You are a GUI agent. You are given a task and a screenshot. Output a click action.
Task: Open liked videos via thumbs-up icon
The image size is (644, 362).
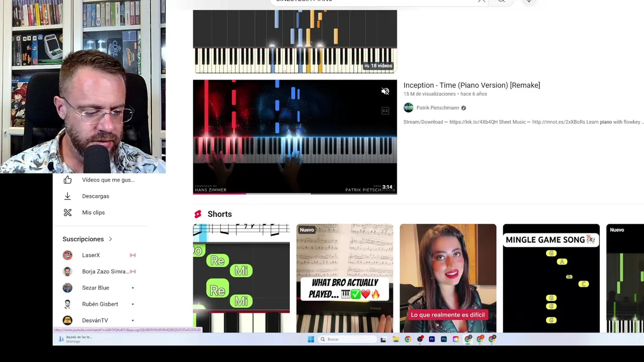[67, 180]
